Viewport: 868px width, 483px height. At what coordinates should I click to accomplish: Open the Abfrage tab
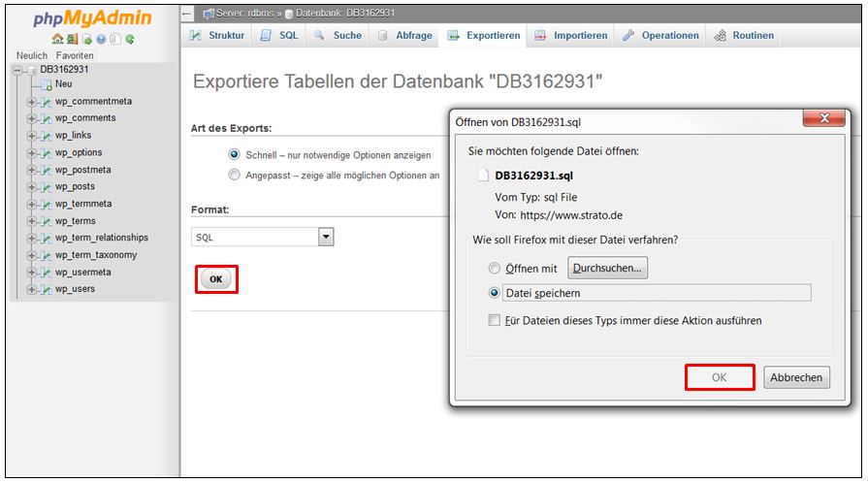[x=404, y=36]
